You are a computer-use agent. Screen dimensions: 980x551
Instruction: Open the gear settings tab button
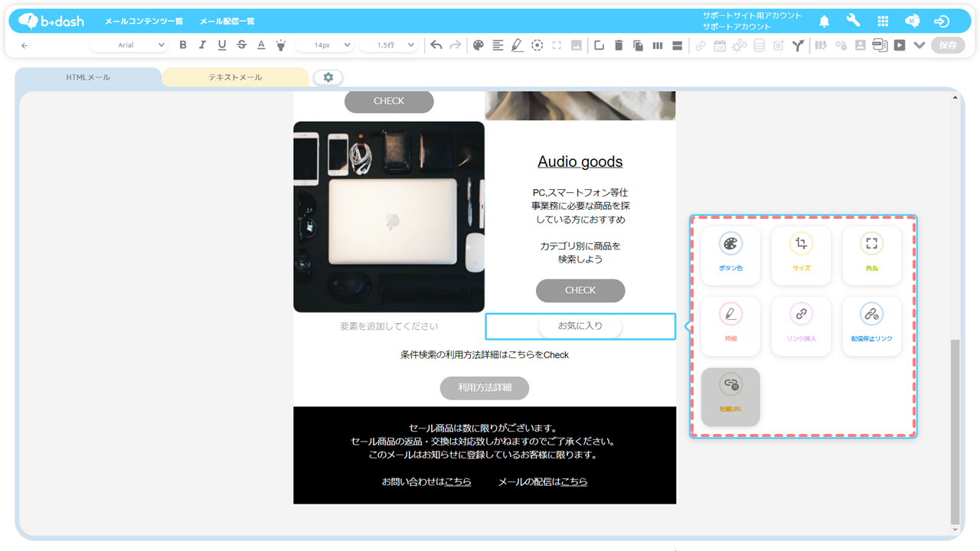click(x=328, y=77)
